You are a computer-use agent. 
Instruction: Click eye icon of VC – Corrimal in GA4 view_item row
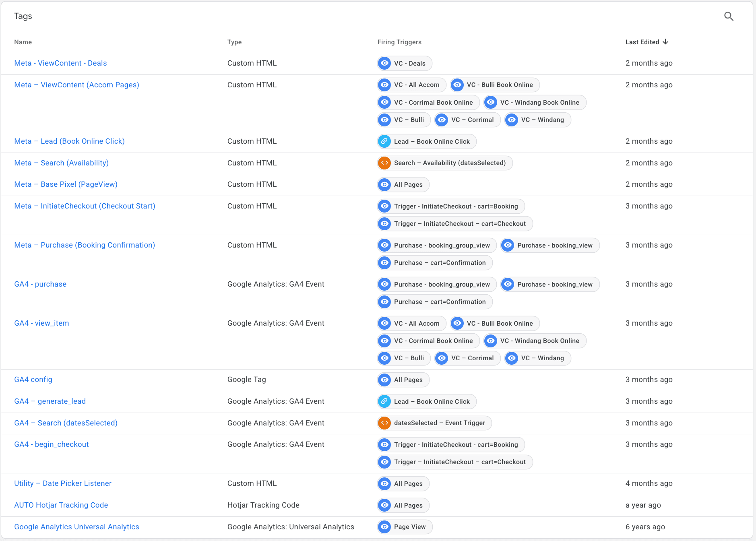tap(442, 358)
